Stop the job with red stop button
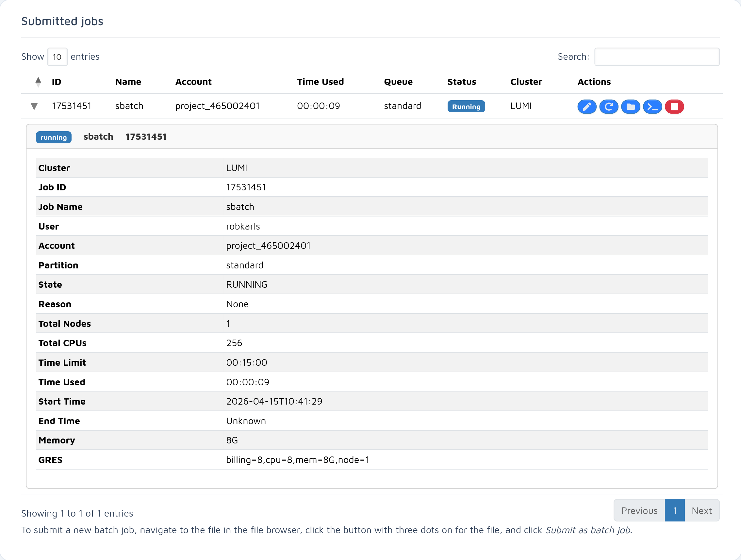 coord(674,106)
